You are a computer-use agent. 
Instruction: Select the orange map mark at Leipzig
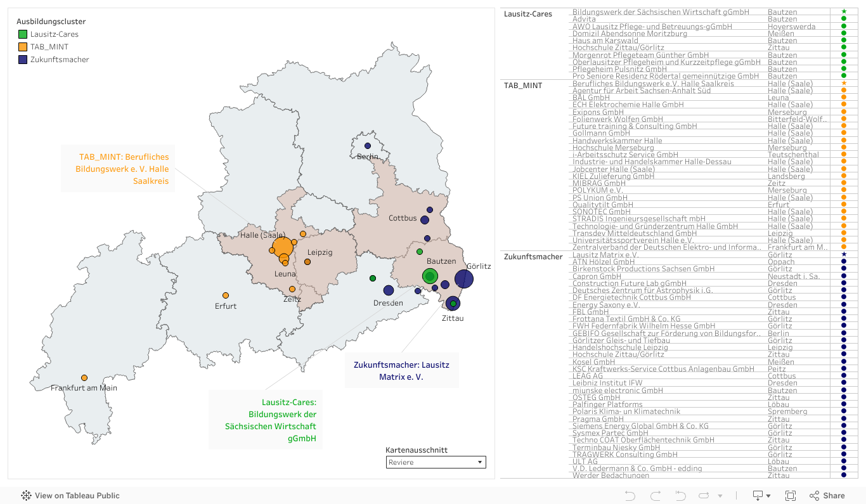point(307,262)
